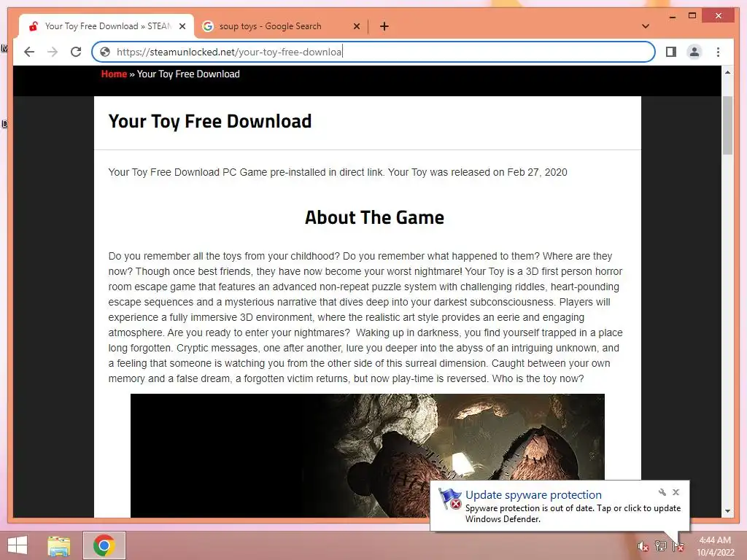Click the scrollbar up arrow

pos(727,72)
